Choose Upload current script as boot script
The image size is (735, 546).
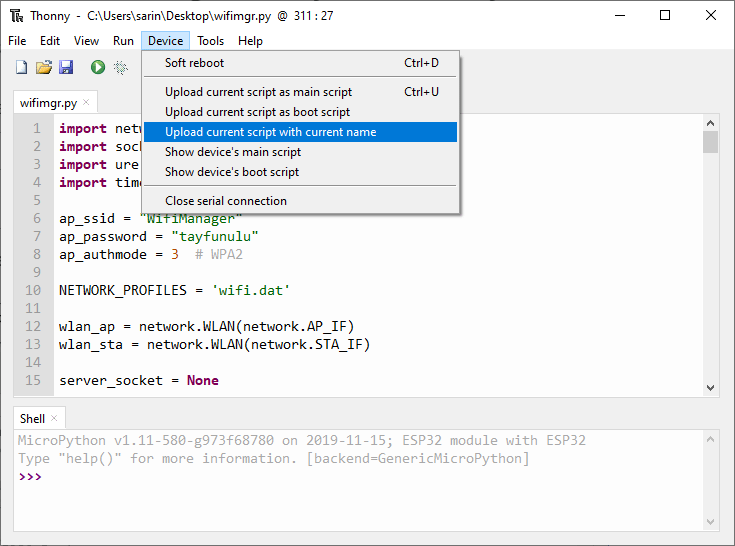[300, 112]
